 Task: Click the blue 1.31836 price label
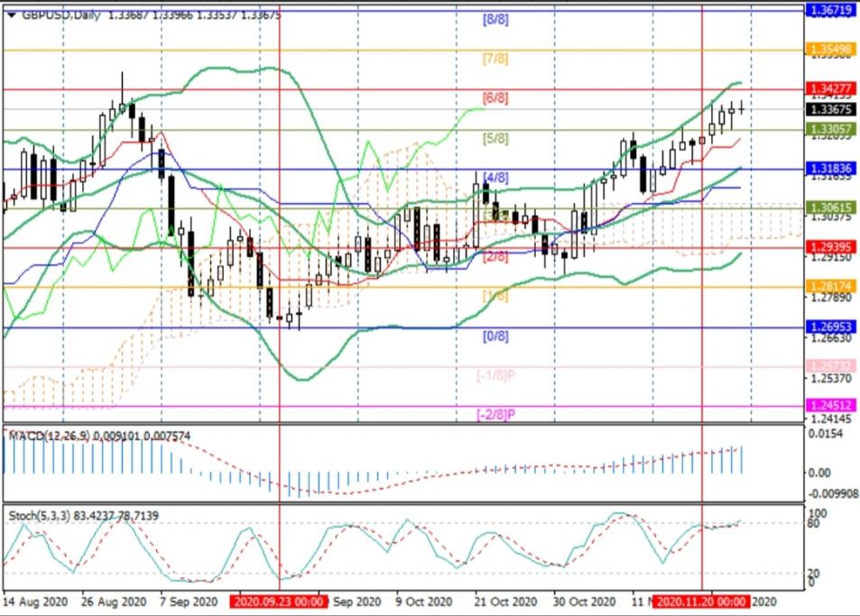(830, 169)
